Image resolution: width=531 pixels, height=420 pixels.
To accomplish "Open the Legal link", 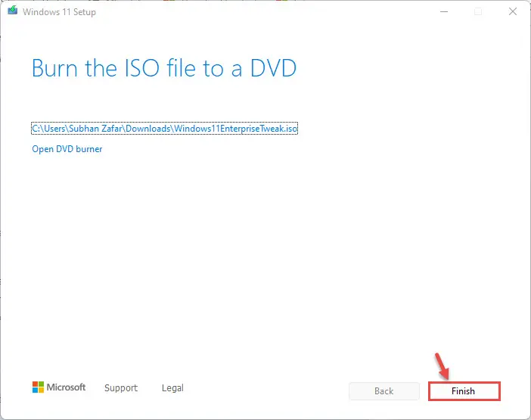I will click(x=172, y=387).
